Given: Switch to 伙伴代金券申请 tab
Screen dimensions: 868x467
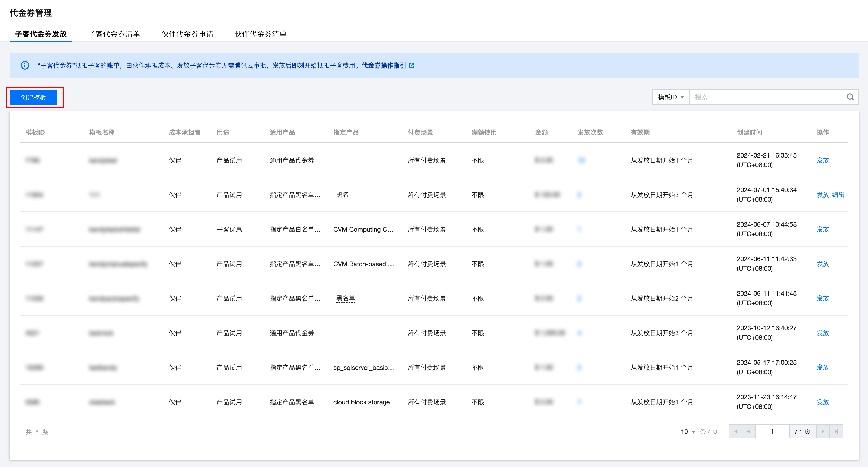Looking at the screenshot, I should (x=187, y=34).
